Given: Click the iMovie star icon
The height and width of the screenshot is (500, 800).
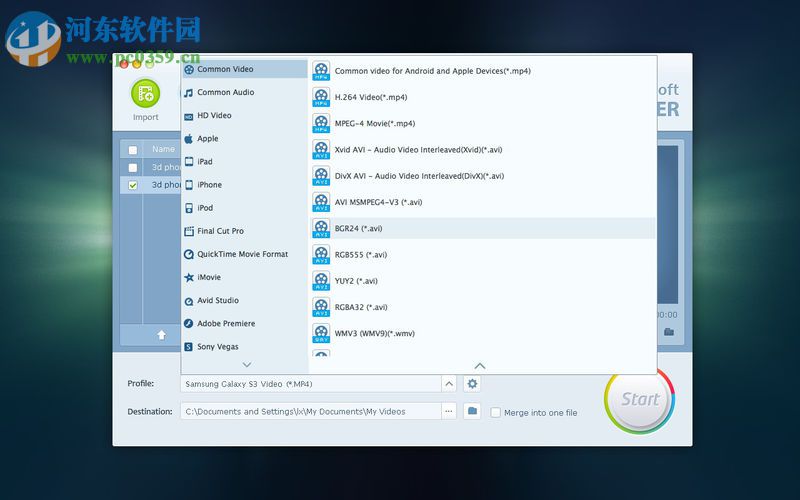Looking at the screenshot, I should pyautogui.click(x=189, y=278).
